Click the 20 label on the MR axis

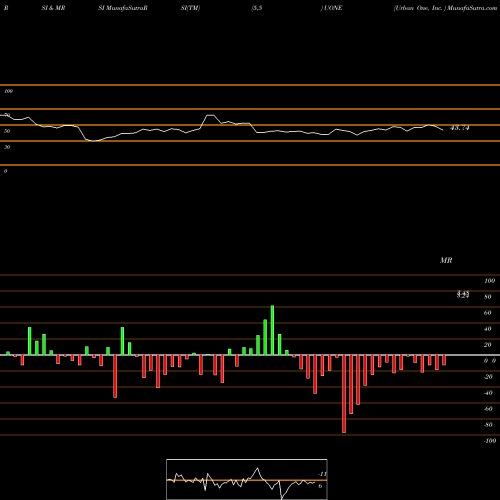point(488,345)
